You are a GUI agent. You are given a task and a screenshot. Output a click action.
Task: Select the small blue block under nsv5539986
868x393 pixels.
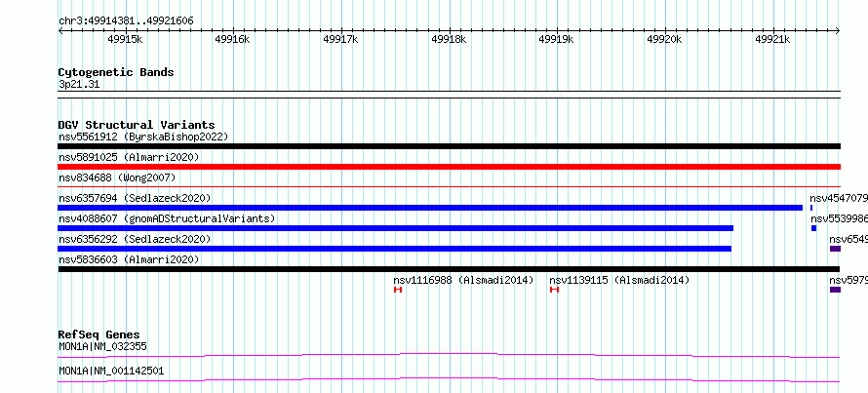pyautogui.click(x=813, y=228)
